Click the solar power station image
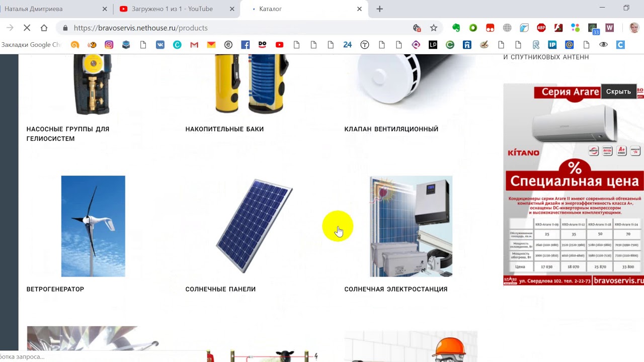Viewport: 644px width, 362px height. pyautogui.click(x=411, y=226)
